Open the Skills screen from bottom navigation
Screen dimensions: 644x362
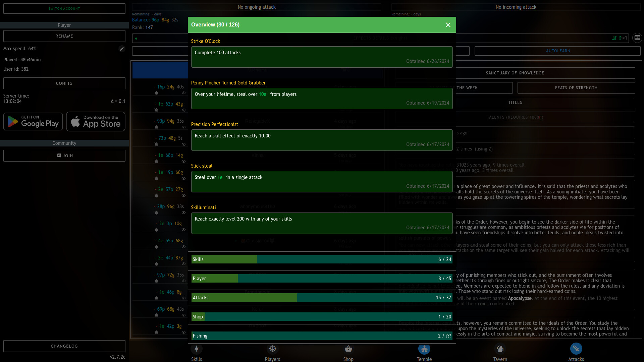[x=197, y=351]
